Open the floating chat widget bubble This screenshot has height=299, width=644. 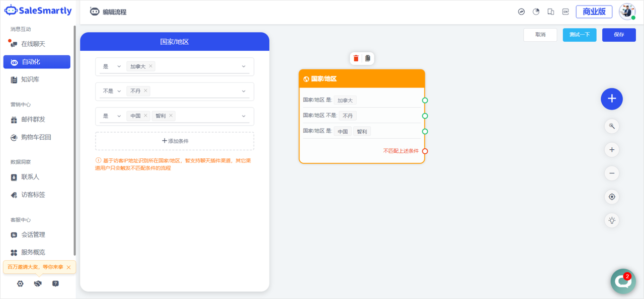pos(623,281)
